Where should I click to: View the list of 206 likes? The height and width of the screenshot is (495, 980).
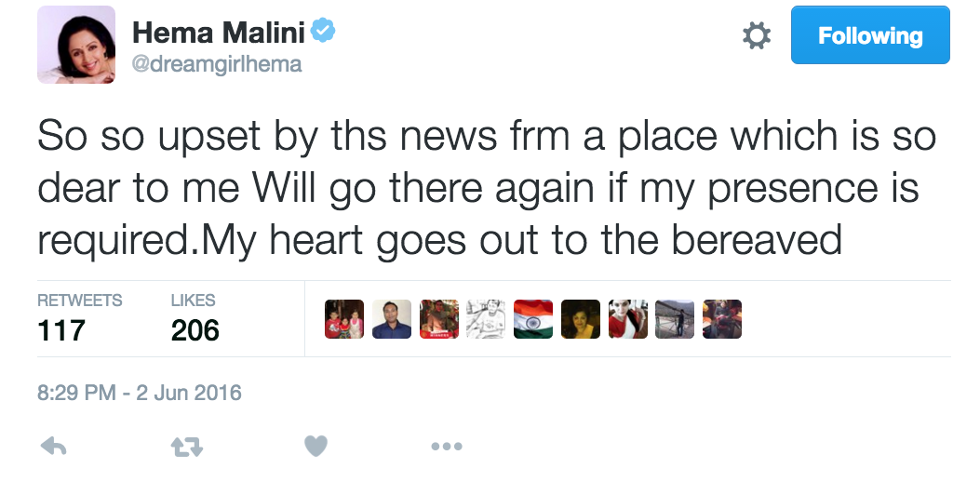[x=195, y=319]
